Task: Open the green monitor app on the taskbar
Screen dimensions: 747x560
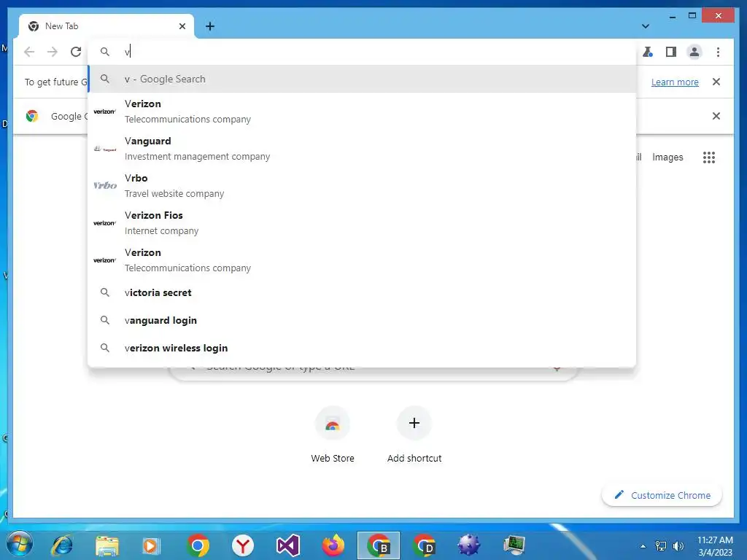Action: pos(514,545)
